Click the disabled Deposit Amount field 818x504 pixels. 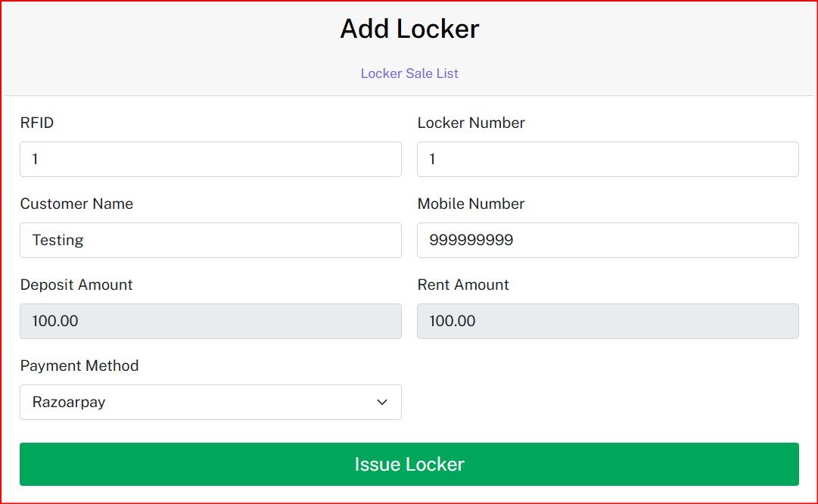[210, 322]
